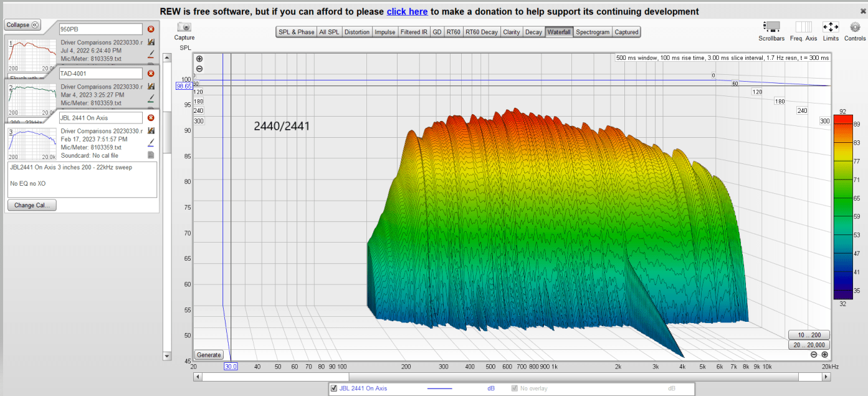Click the save icon for TAD-4001 measurement
The image size is (868, 396).
point(151,87)
